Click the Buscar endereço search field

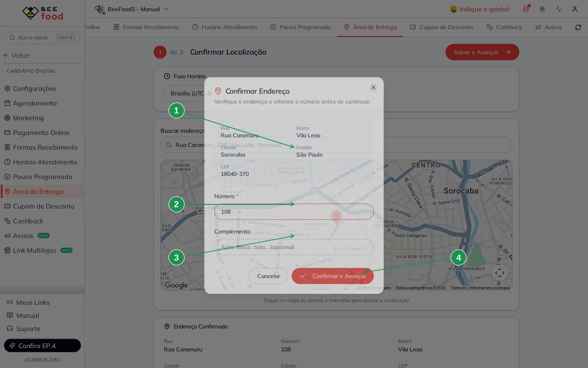click(x=336, y=145)
